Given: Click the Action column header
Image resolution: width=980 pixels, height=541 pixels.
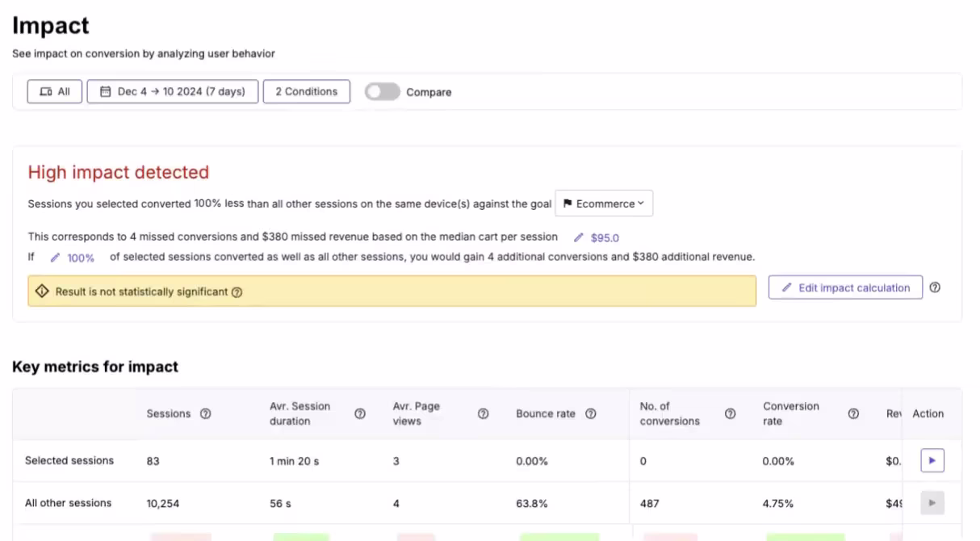Looking at the screenshot, I should point(928,413).
